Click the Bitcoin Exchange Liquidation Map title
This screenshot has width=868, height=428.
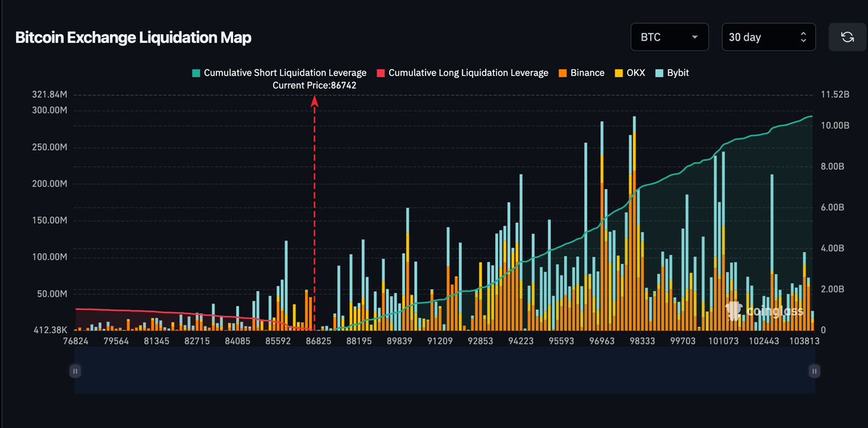pyautogui.click(x=132, y=37)
